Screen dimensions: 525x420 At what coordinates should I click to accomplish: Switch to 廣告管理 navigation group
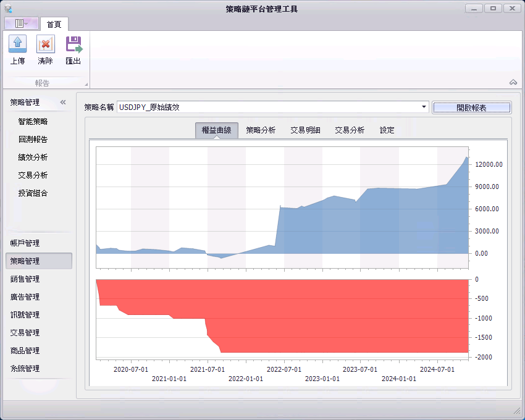pyautogui.click(x=39, y=296)
